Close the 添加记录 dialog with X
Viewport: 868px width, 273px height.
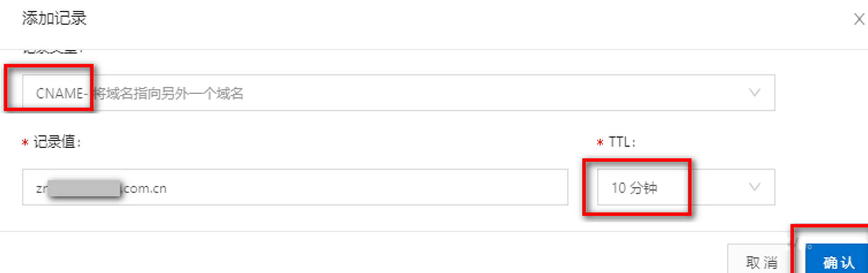pyautogui.click(x=859, y=19)
